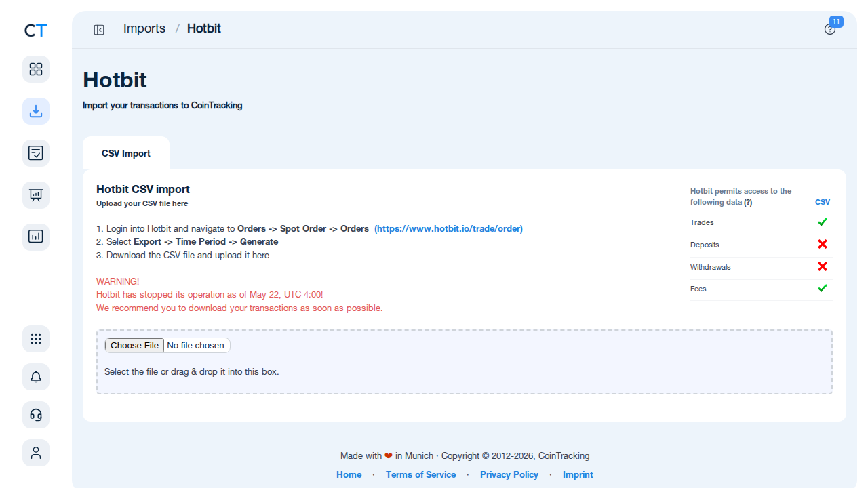
Task: Open the bar chart icon in sidebar
Action: point(36,237)
